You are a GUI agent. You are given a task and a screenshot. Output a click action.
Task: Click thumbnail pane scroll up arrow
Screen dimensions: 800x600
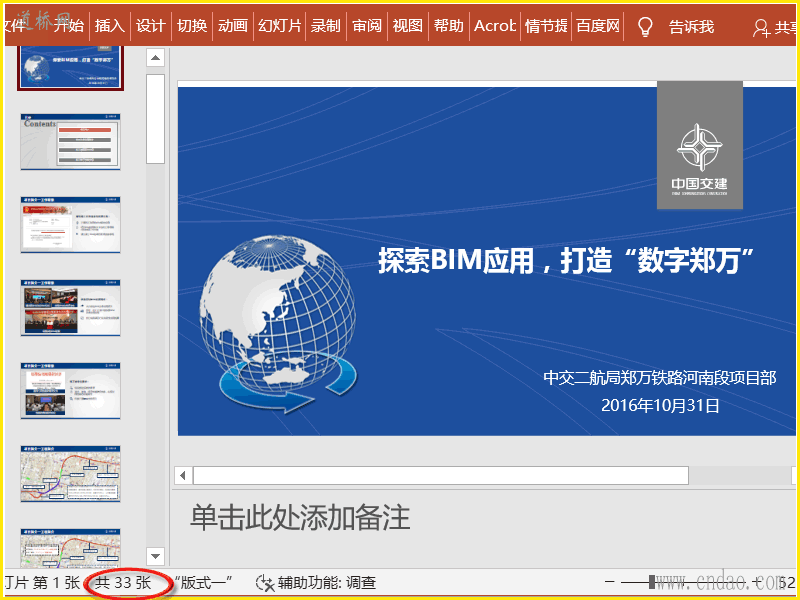click(156, 58)
